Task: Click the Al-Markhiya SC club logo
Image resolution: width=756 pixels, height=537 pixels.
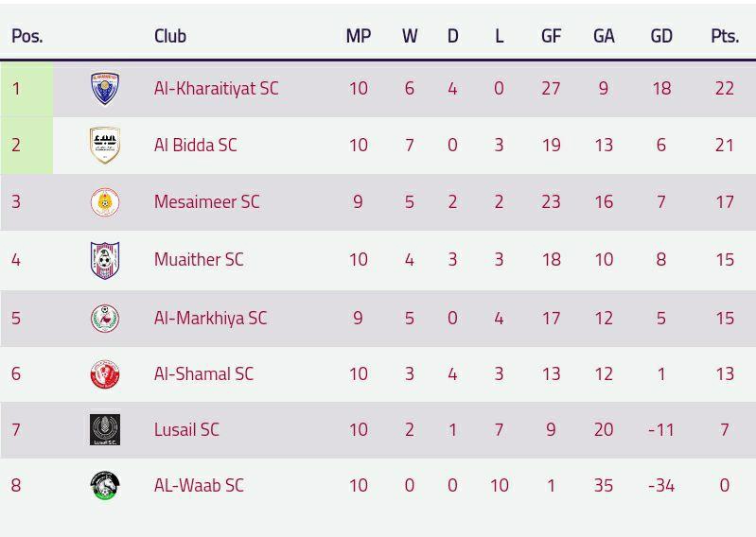Action: click(104, 318)
